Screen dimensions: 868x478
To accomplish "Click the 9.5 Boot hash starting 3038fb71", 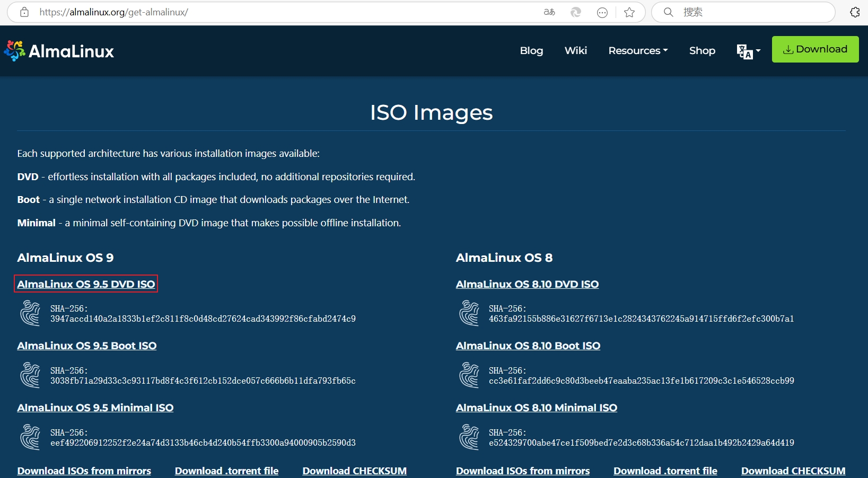I will click(x=203, y=380).
